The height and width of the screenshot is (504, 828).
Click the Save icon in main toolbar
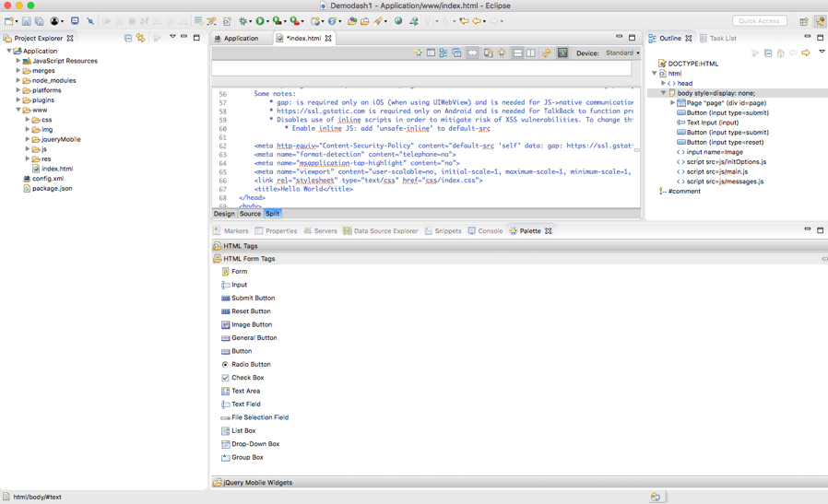(x=27, y=21)
